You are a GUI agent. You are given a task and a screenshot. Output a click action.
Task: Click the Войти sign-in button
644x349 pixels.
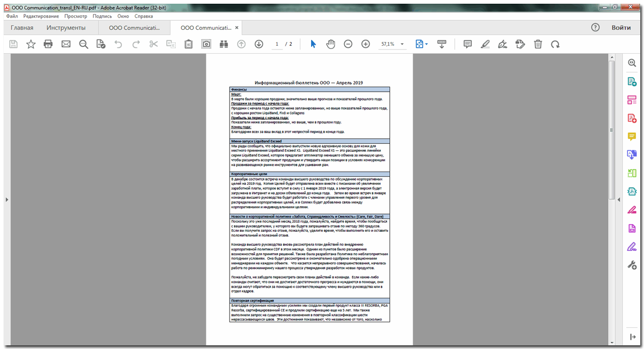[x=621, y=28]
